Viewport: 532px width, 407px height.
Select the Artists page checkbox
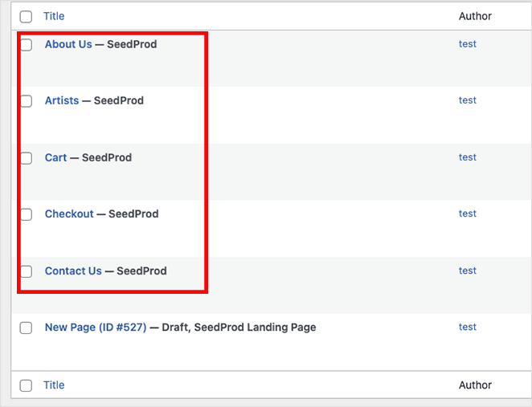point(27,101)
